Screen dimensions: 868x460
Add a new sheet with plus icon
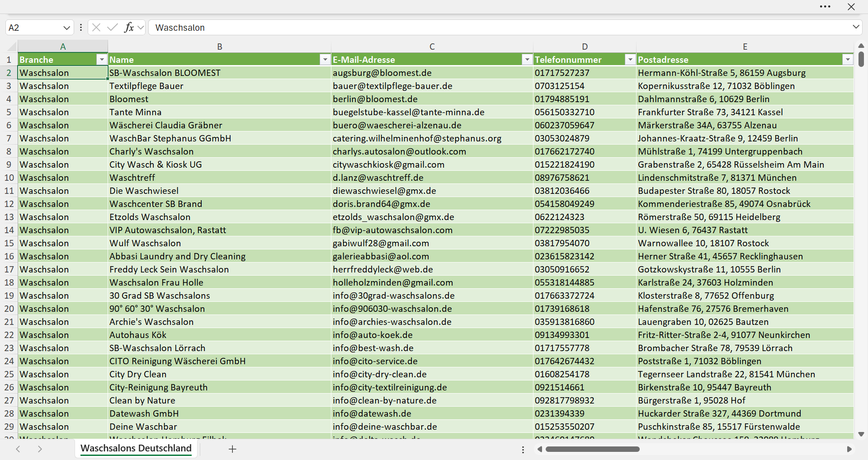click(x=232, y=449)
